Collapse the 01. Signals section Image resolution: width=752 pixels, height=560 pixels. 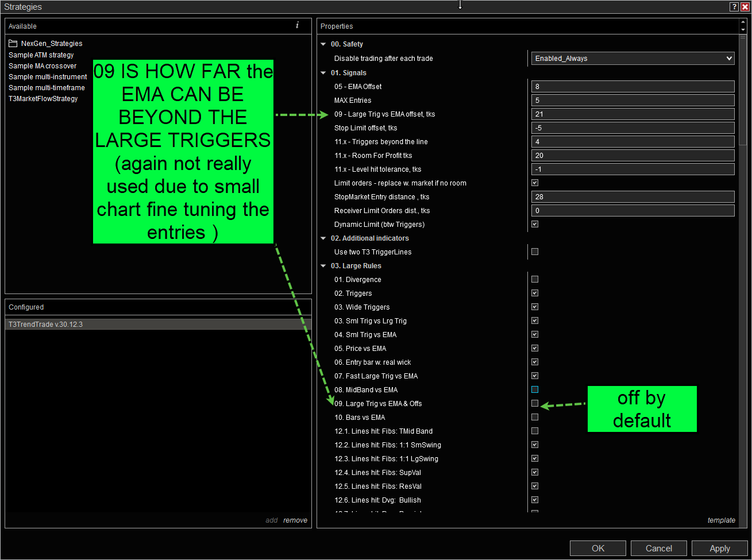323,73
